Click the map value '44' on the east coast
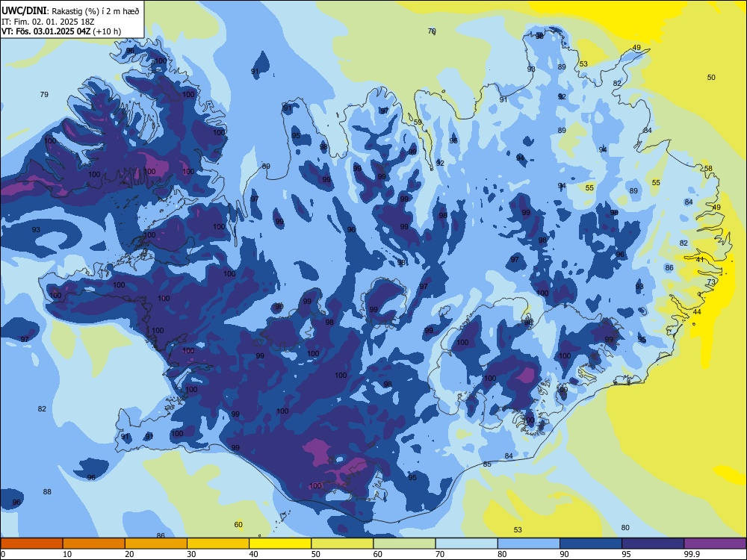The height and width of the screenshot is (560, 747). point(697,312)
